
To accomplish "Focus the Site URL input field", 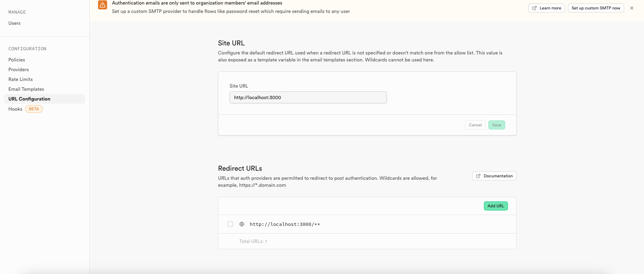I will 308,97.
